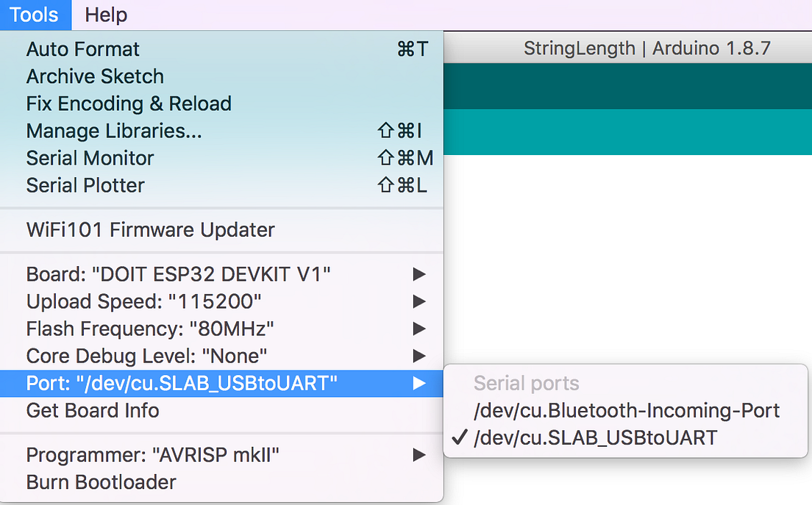This screenshot has height=505, width=812.
Task: Open the Help menu
Action: click(105, 15)
